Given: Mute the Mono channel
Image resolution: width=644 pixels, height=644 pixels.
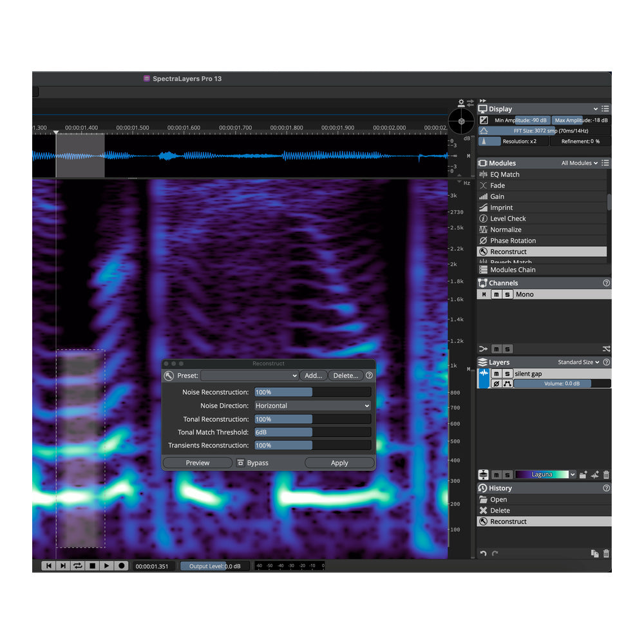Looking at the screenshot, I should pyautogui.click(x=496, y=294).
